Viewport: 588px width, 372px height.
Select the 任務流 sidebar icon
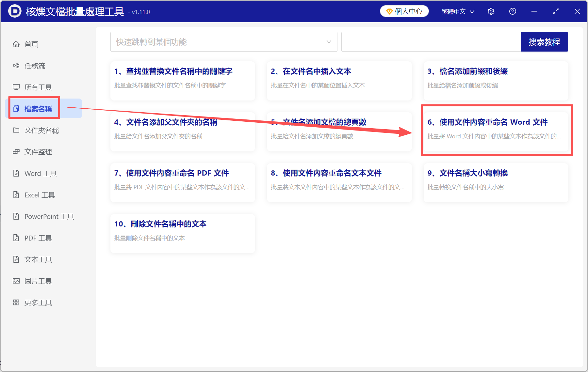click(x=34, y=66)
